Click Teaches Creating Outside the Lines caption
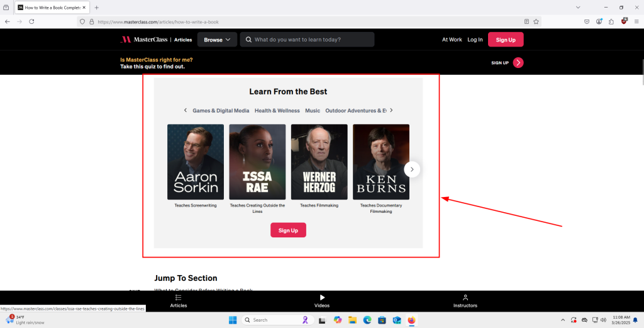 257,208
